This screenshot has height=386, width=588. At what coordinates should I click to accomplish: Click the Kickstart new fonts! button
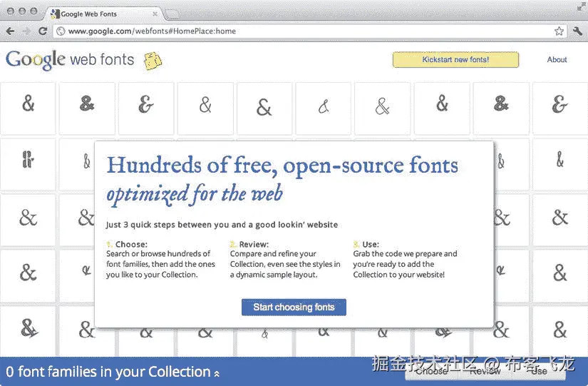click(x=455, y=60)
